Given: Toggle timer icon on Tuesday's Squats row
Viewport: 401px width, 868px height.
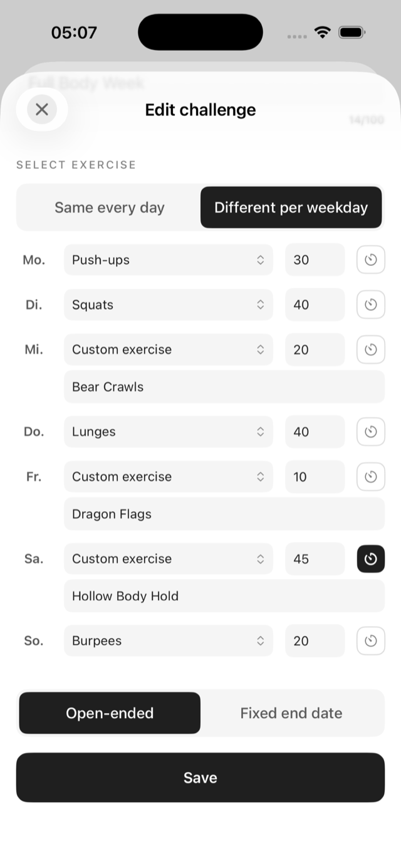Looking at the screenshot, I should pyautogui.click(x=371, y=305).
